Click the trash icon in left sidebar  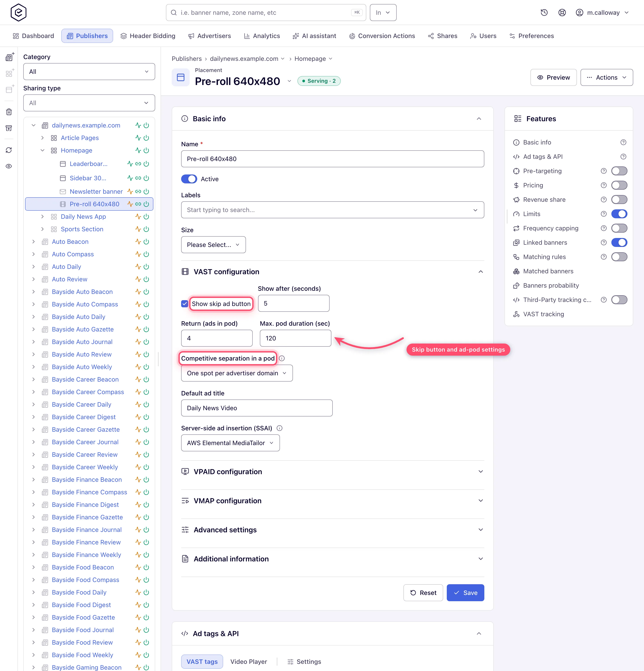pyautogui.click(x=9, y=112)
